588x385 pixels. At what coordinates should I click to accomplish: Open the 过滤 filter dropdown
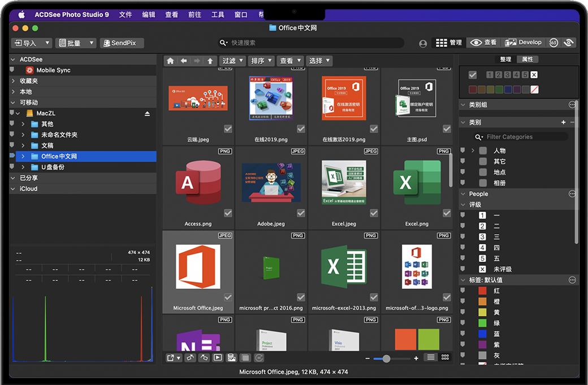tap(232, 61)
